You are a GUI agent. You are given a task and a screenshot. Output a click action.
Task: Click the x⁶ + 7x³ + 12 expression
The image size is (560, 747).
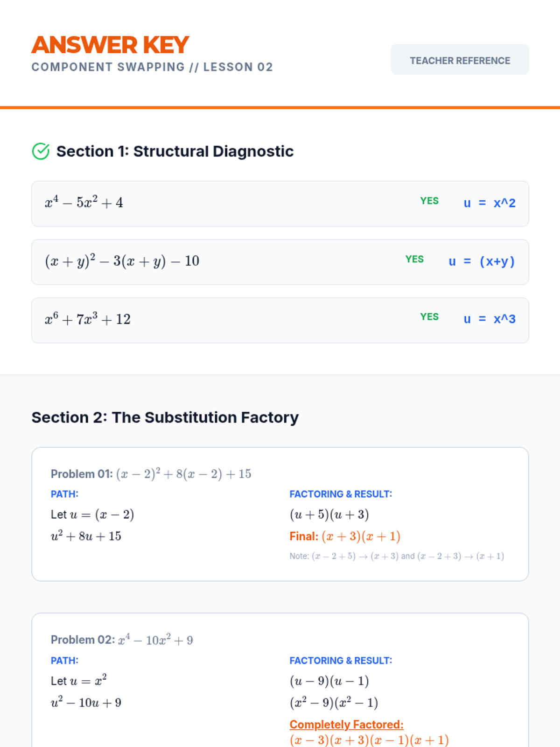88,319
